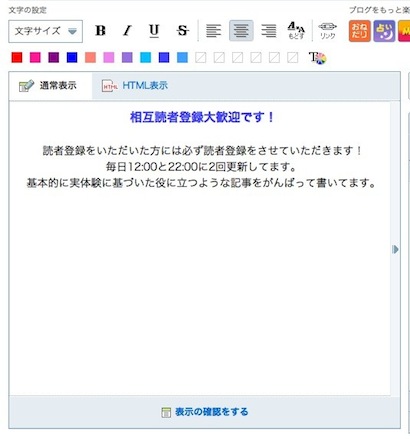Open the purple 占い moon icon
The width and height of the screenshot is (410, 439).
(384, 31)
